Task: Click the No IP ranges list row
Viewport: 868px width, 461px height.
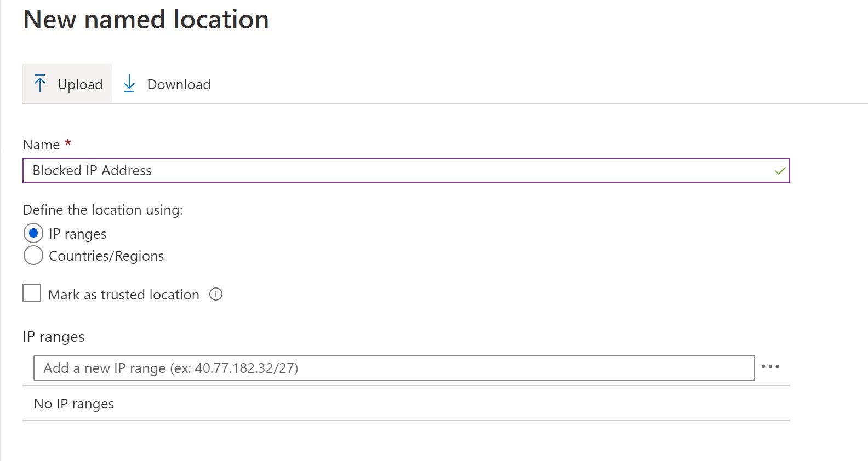Action: tap(406, 404)
